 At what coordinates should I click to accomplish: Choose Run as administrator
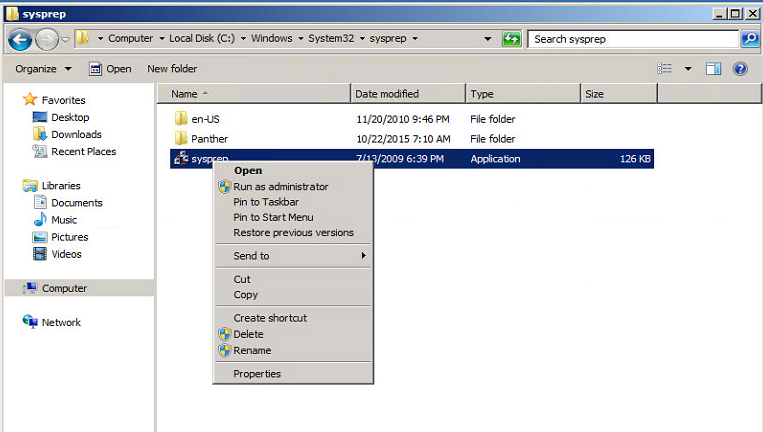click(293, 186)
